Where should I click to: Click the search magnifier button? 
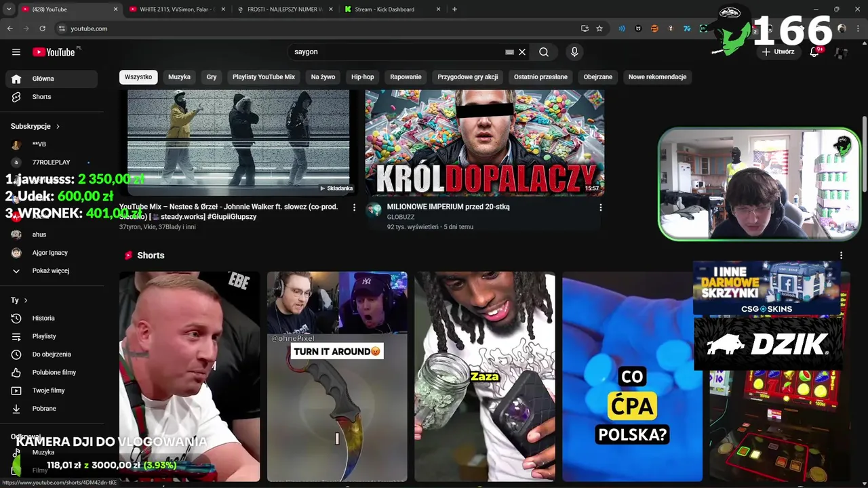pyautogui.click(x=544, y=52)
